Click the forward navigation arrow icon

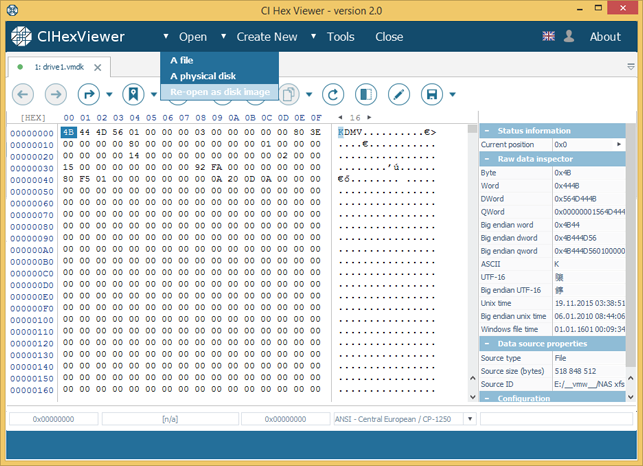pos(56,94)
